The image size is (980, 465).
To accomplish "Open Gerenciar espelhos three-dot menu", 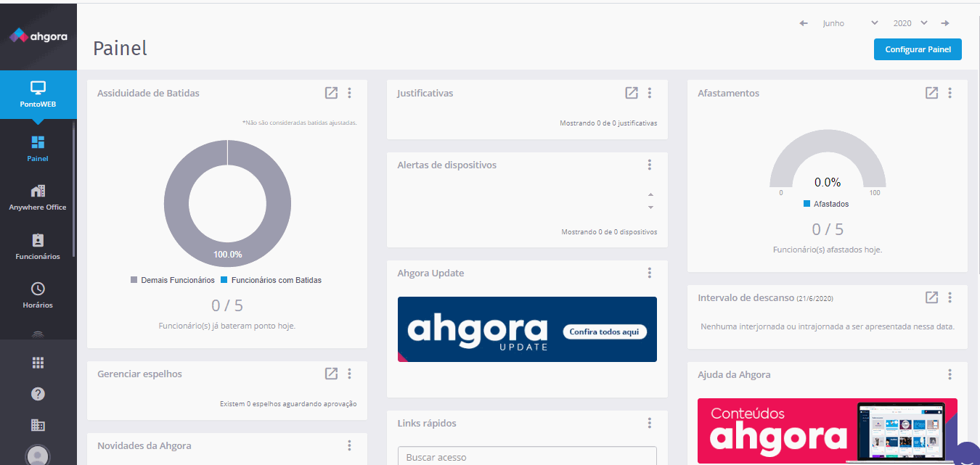I will [x=349, y=374].
